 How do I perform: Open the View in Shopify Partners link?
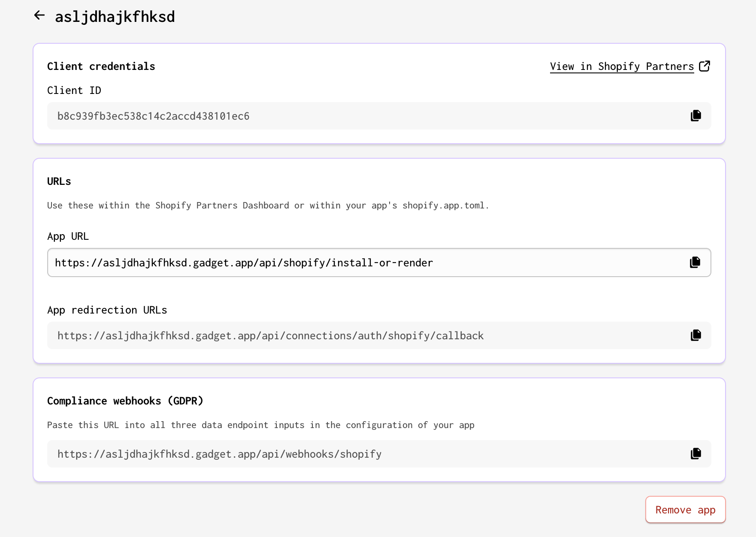pos(622,66)
